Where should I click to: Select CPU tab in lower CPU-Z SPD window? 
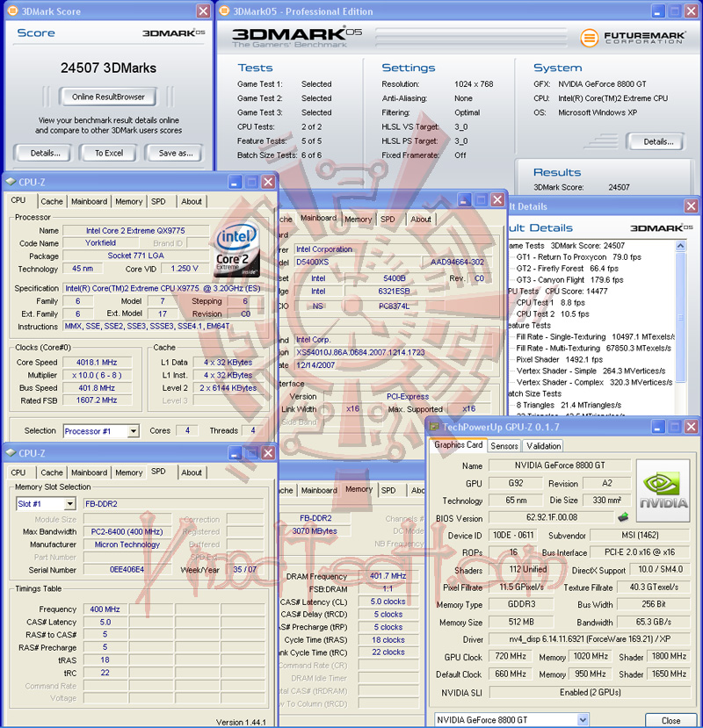click(18, 472)
